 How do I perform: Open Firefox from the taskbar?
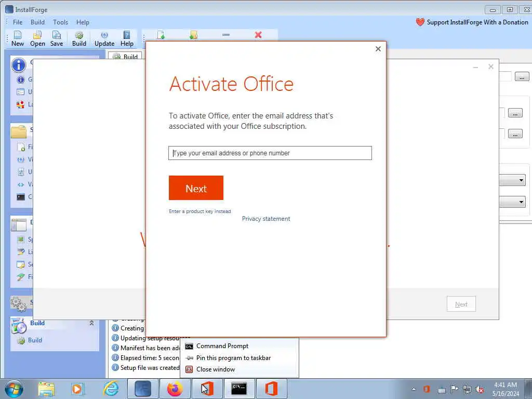175,389
